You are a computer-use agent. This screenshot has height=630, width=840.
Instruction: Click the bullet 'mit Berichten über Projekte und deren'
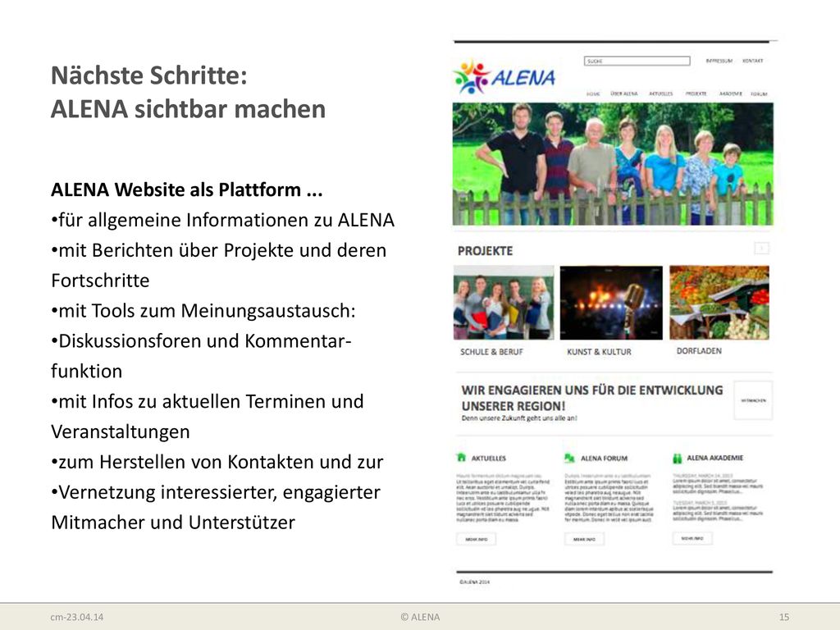218,250
